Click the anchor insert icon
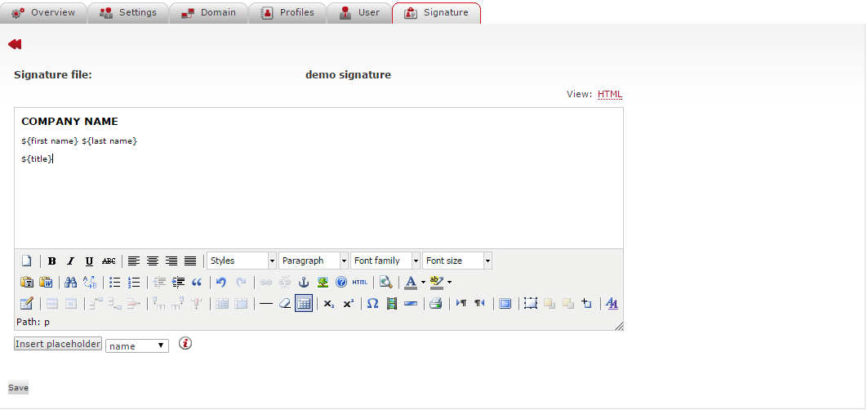The height and width of the screenshot is (410, 868). click(304, 283)
